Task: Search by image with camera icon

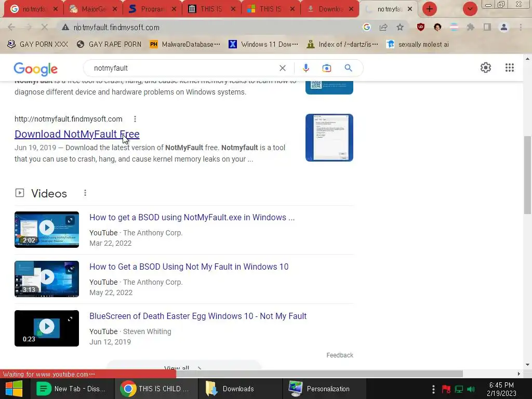Action: [326, 68]
